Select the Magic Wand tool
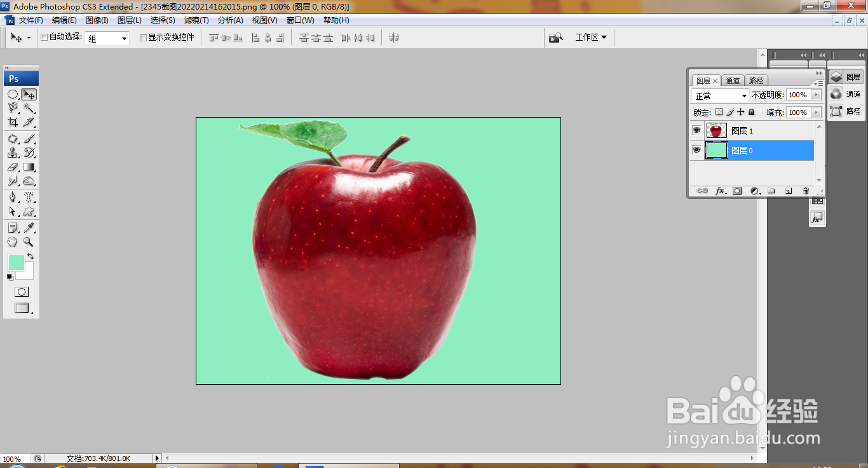Image resolution: width=868 pixels, height=468 pixels. tap(29, 108)
